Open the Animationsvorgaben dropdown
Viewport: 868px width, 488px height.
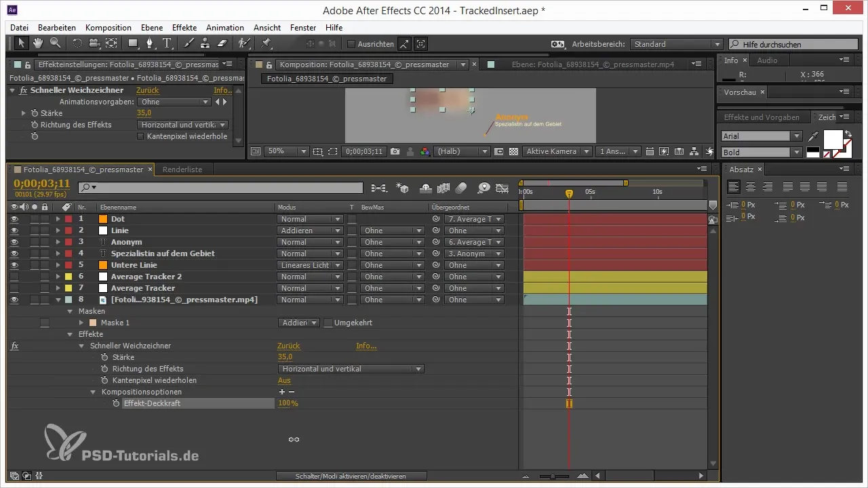tap(174, 102)
